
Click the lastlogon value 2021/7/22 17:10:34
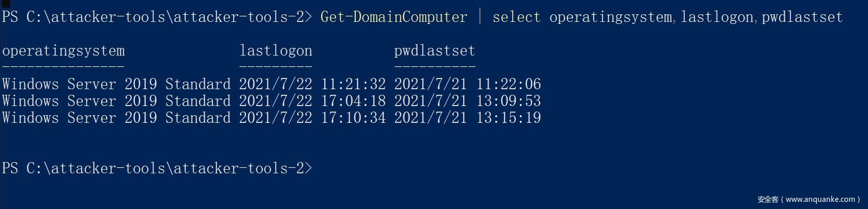click(x=312, y=118)
